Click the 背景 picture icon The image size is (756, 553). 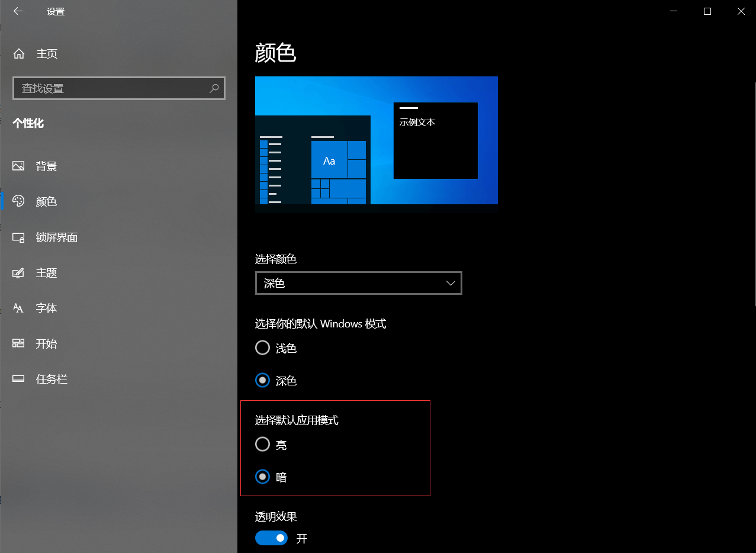coord(18,166)
